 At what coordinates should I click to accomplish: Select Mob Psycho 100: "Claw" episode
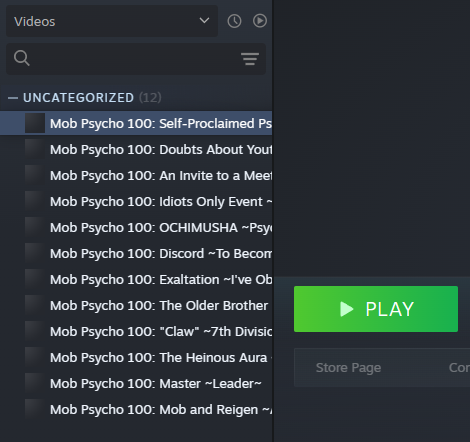tap(136, 331)
